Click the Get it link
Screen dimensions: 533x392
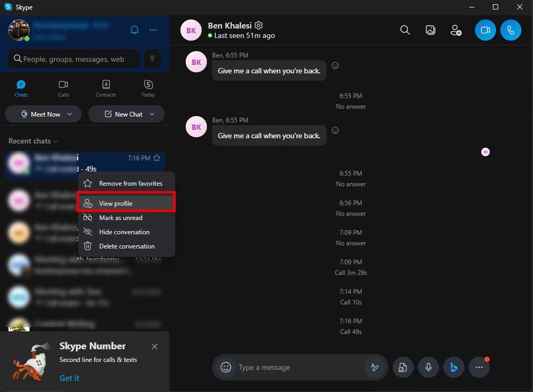69,378
